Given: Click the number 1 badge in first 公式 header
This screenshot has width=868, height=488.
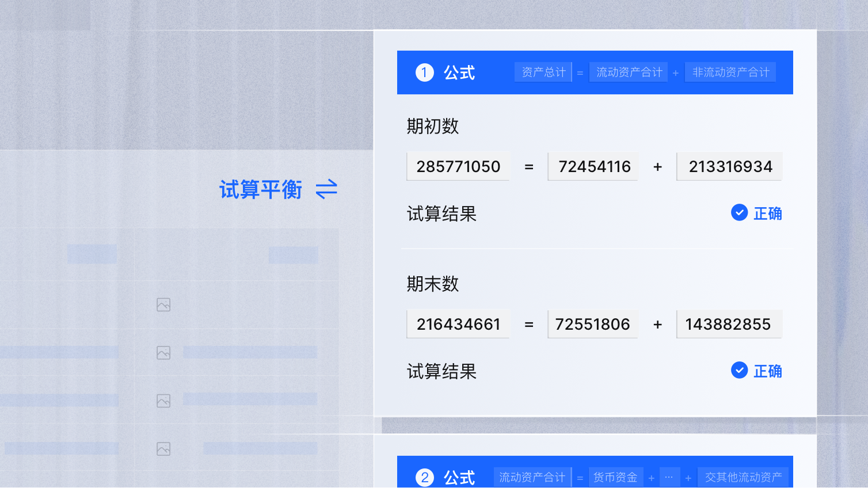Looking at the screenshot, I should point(425,73).
